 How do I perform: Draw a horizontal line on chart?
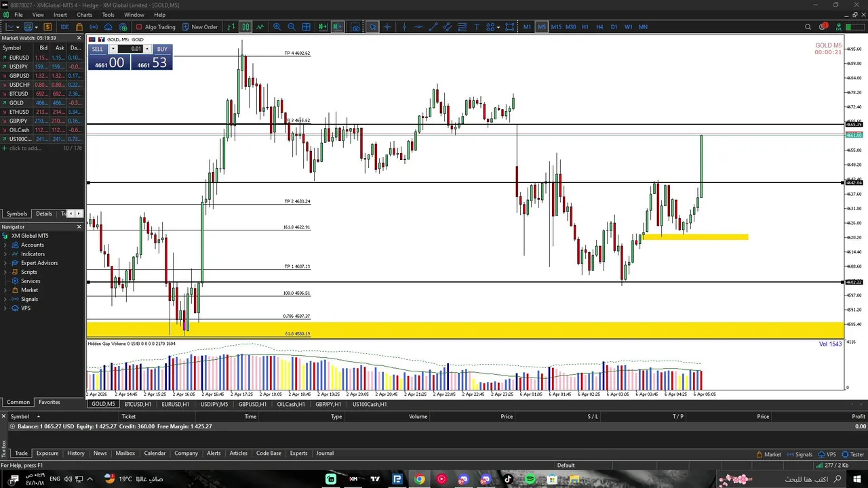click(418, 27)
